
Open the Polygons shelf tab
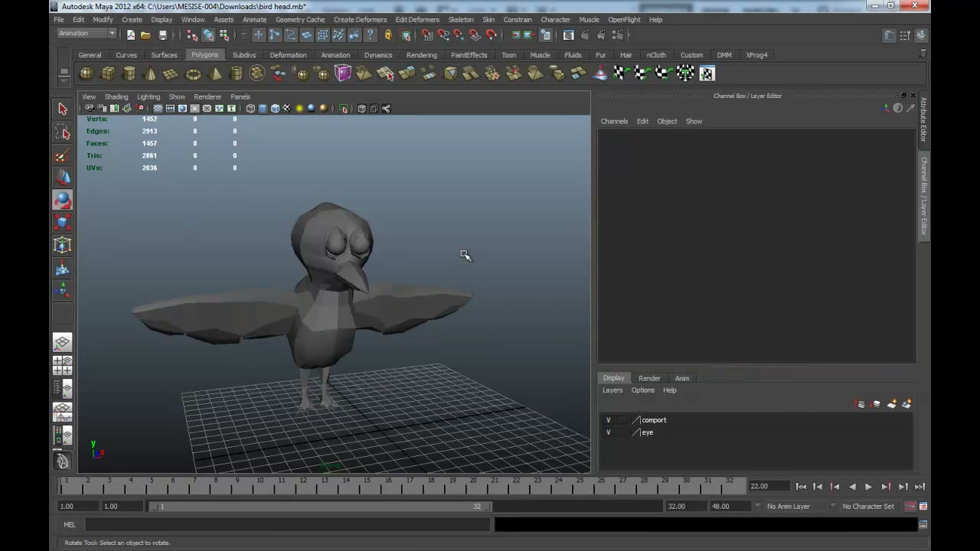[204, 55]
